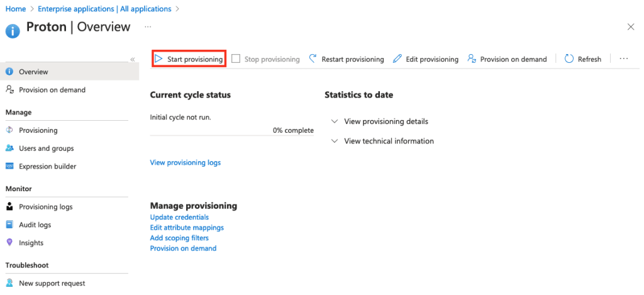Screen dimensions: 644x295
Task: Click the Users and groups sidebar icon
Action: pyautogui.click(x=9, y=148)
